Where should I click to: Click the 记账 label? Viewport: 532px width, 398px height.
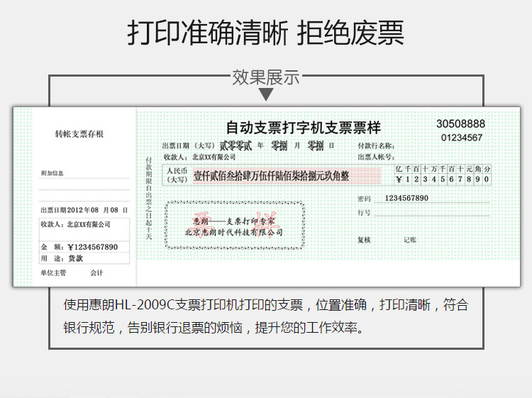(410, 240)
